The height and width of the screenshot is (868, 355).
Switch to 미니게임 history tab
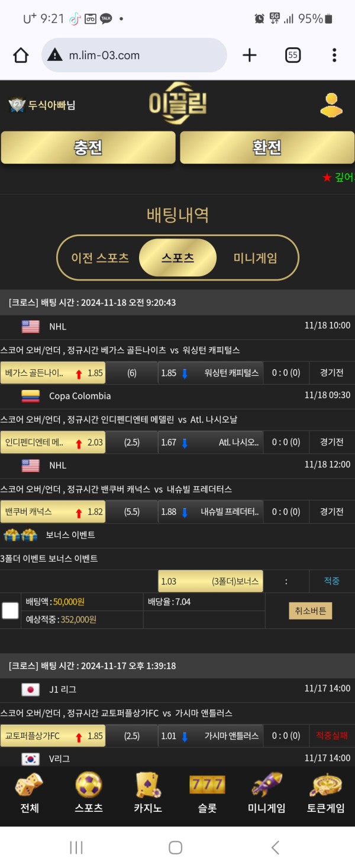point(255,258)
